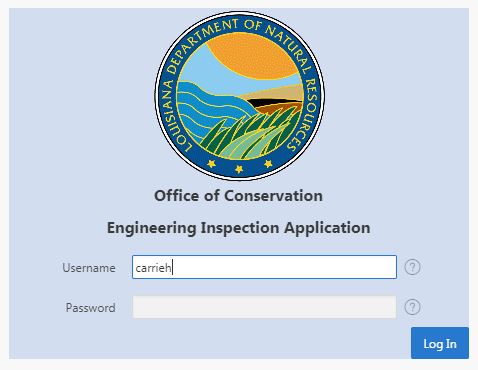Click the black oil layer in the seal
This screenshot has width=478, height=370.
point(273,101)
